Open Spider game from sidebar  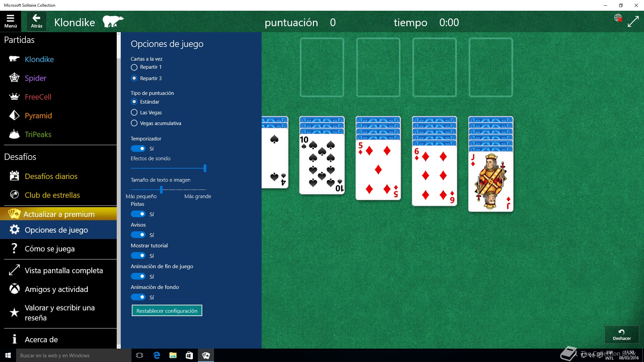(x=58, y=78)
